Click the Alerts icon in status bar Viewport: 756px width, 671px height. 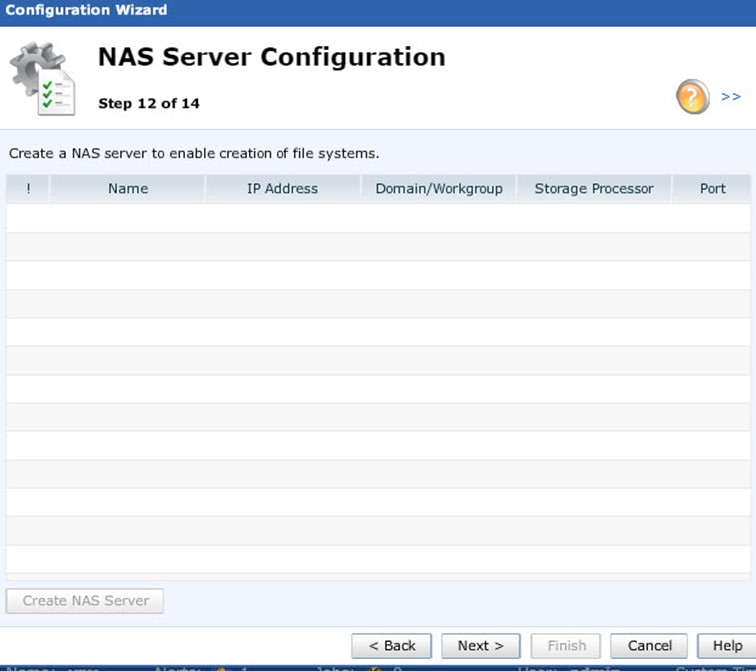pyautogui.click(x=222, y=668)
